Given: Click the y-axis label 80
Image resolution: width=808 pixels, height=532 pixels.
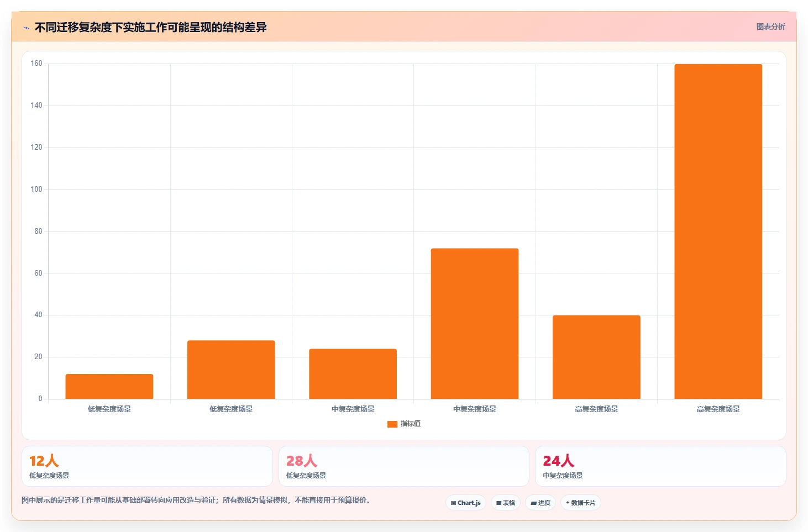Looking at the screenshot, I should tap(38, 231).
